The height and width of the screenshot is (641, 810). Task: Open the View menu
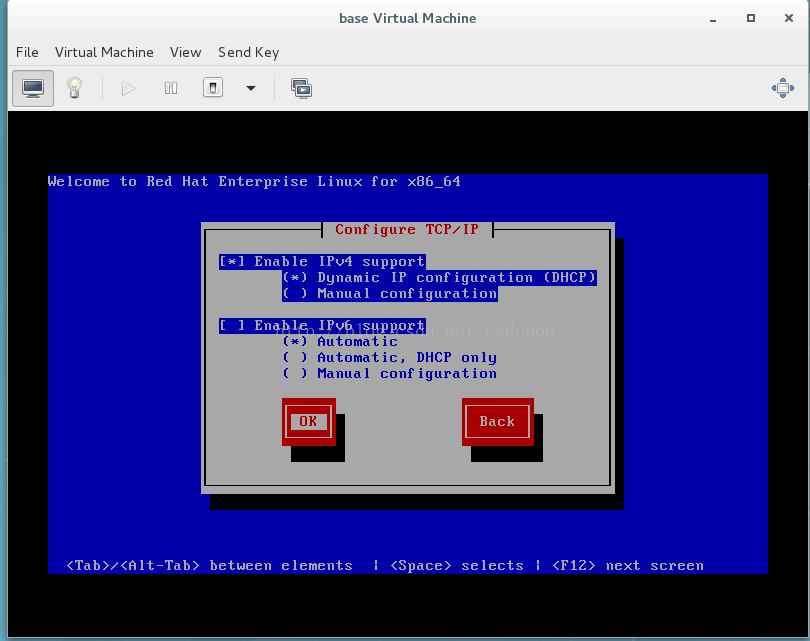[185, 52]
